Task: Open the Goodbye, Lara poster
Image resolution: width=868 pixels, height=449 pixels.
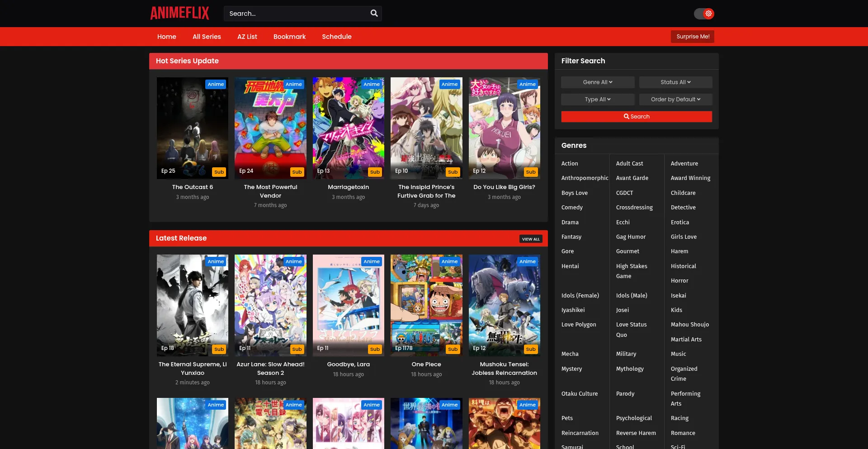Action: pyautogui.click(x=349, y=305)
